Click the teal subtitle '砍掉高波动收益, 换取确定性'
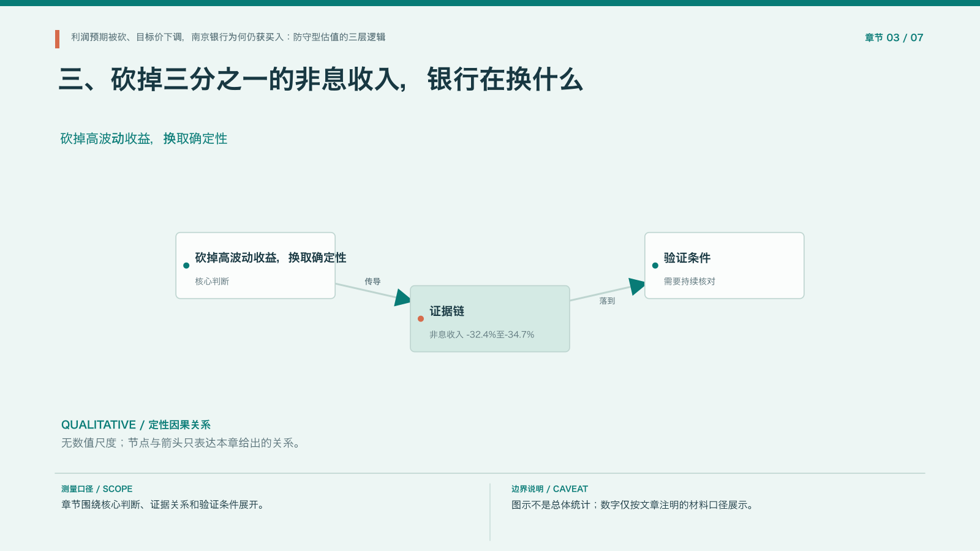This screenshot has width=980, height=551. point(143,138)
